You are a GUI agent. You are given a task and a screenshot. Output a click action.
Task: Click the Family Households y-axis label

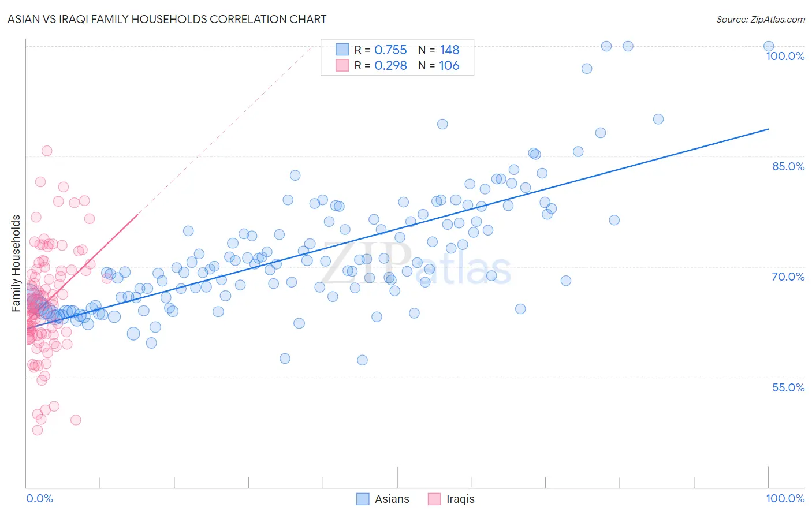coord(16,263)
